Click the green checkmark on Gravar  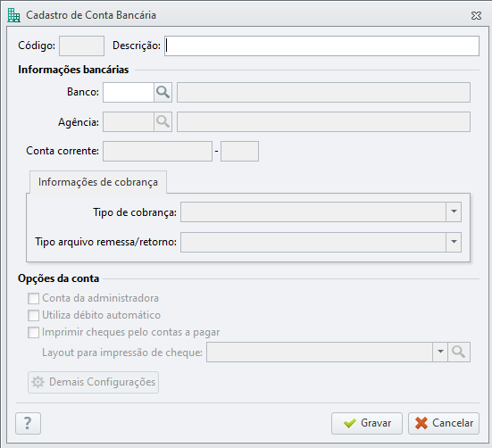click(x=349, y=423)
